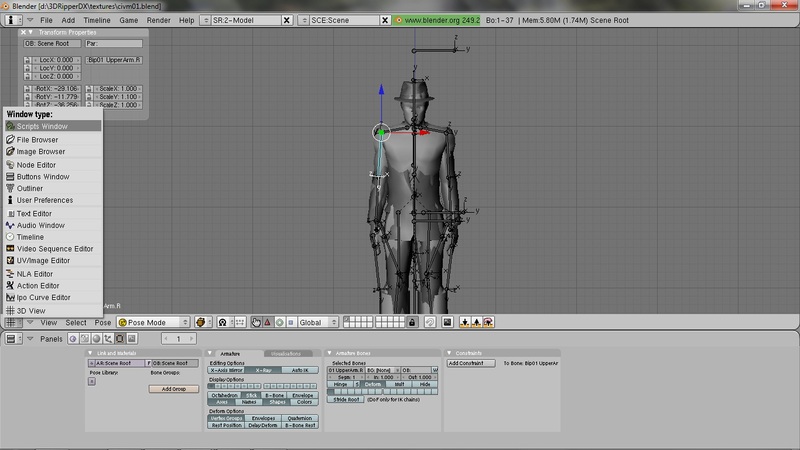The image size is (800, 450).
Task: Toggle the X-Ray armature option
Action: (263, 370)
